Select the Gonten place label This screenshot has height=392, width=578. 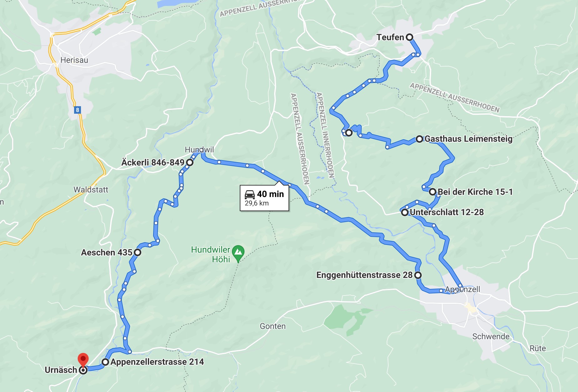[x=273, y=326]
